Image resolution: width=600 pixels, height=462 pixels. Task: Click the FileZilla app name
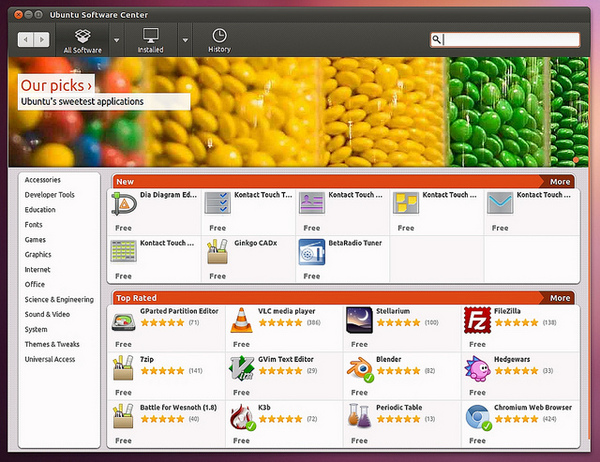507,311
